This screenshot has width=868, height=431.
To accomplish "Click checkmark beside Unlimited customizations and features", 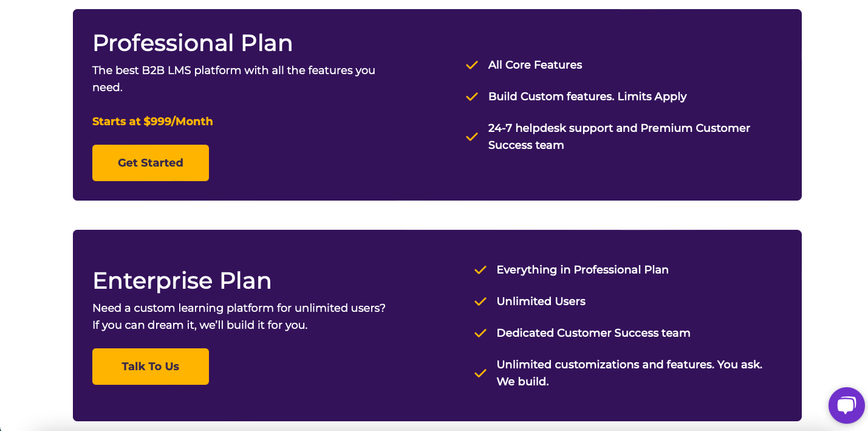I will click(x=480, y=373).
